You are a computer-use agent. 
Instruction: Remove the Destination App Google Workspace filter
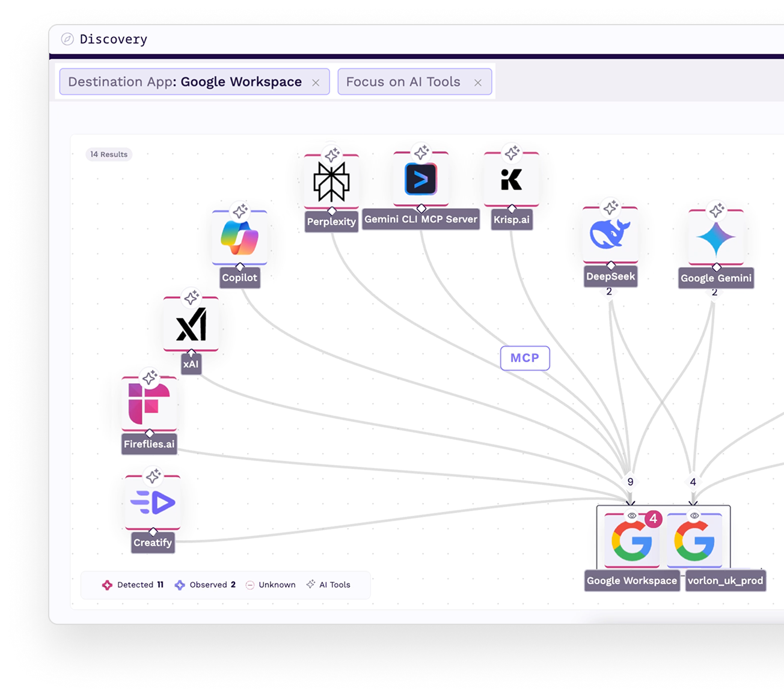coord(316,83)
